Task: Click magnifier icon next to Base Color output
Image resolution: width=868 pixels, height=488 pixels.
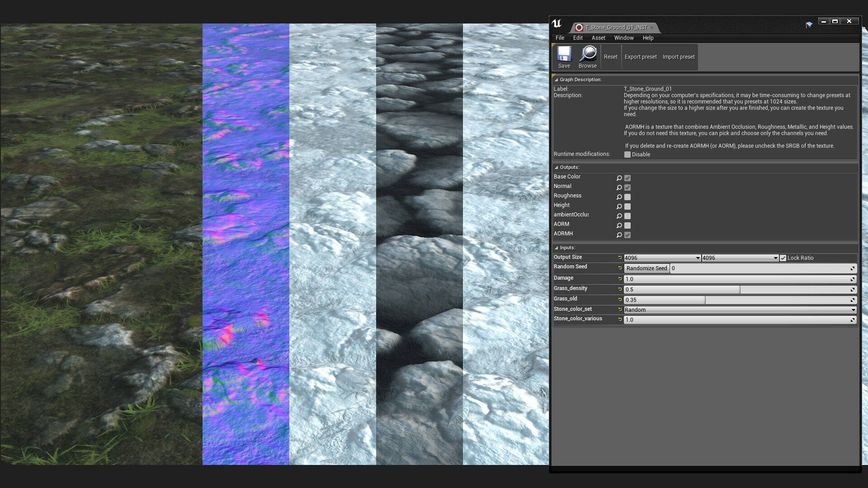Action: point(619,178)
